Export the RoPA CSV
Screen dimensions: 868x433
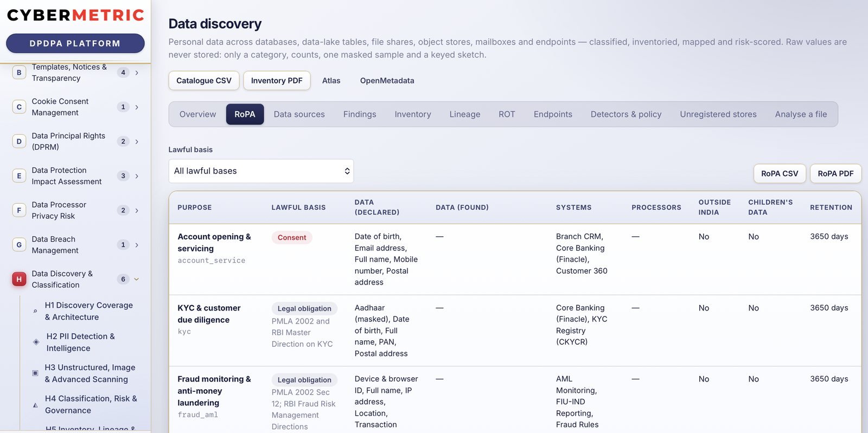(x=780, y=173)
